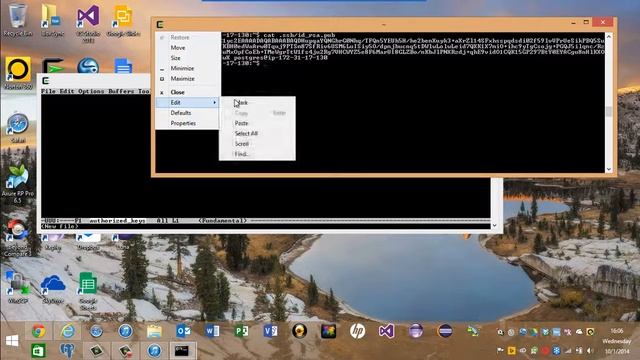Open the folder shortcut next to Recycle Bin
Image resolution: width=640 pixels, height=360 pixels.
(x=52, y=20)
